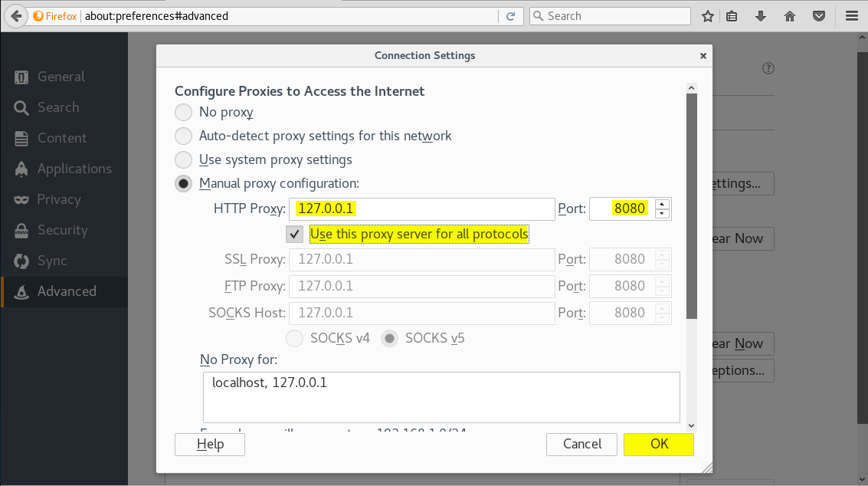Choose Use system proxy settings
Viewport: 868px width, 486px height.
tap(184, 160)
